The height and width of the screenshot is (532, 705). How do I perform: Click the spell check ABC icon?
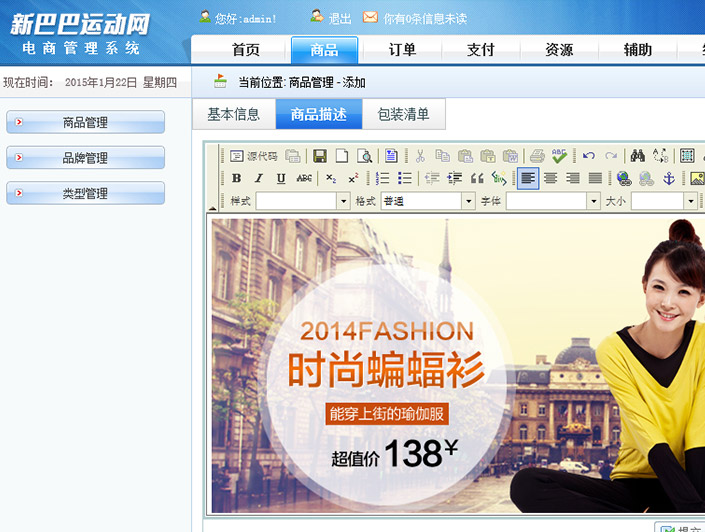(559, 156)
